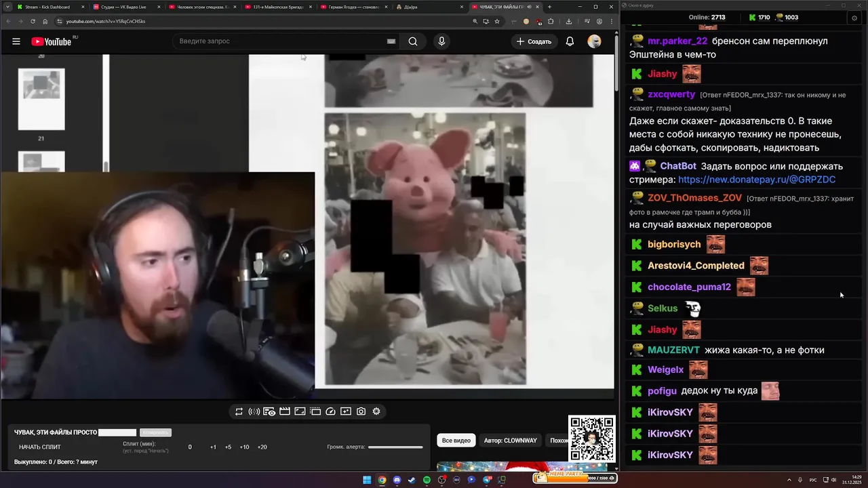Open the YouTube hamburger guide menu

click(16, 41)
